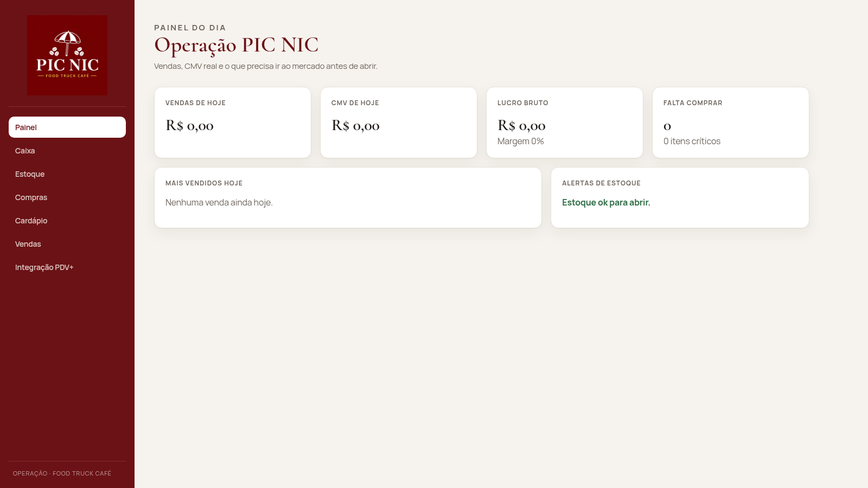868x488 pixels.
Task: Click '0 itens críticos' text
Action: click(692, 141)
